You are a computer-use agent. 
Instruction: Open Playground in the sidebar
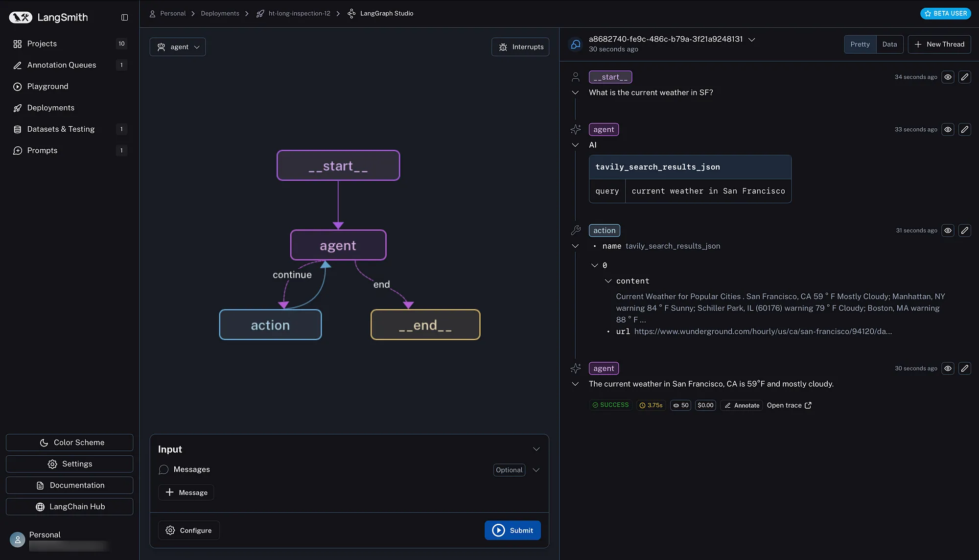click(x=70, y=86)
